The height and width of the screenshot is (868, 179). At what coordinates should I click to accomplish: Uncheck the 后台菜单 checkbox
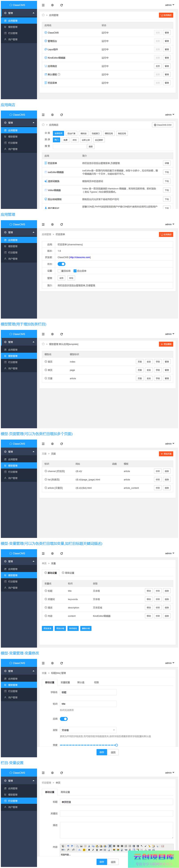click(75, 271)
